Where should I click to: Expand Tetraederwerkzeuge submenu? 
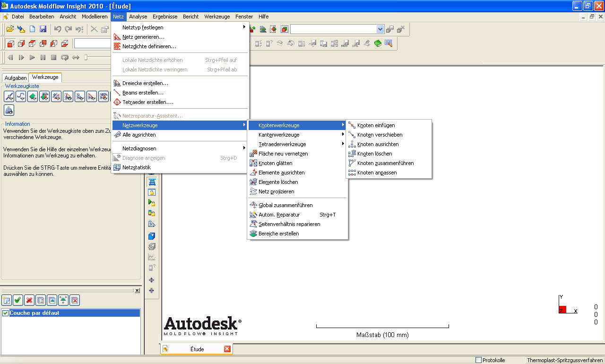298,144
